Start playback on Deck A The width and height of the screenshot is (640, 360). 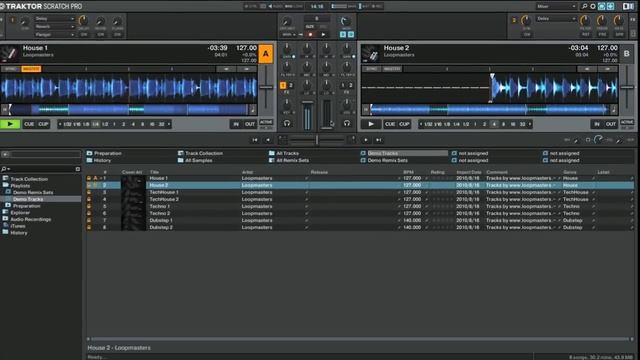pos(10,124)
